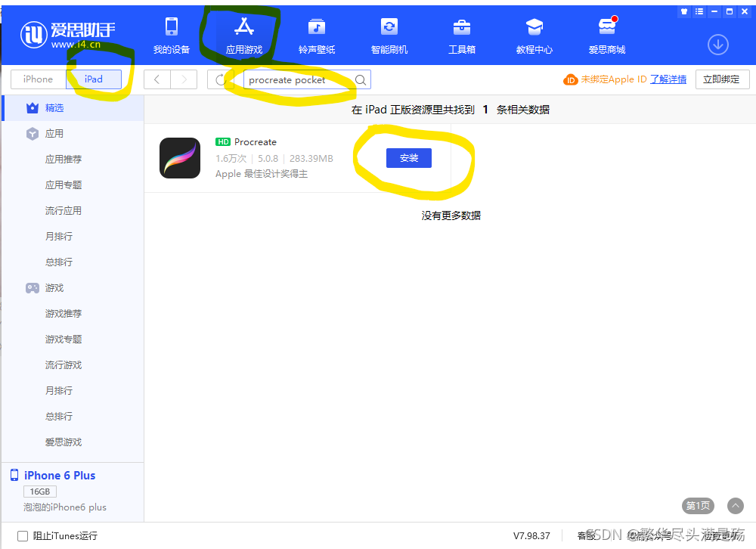Open the Procreate app icon

coord(180,158)
